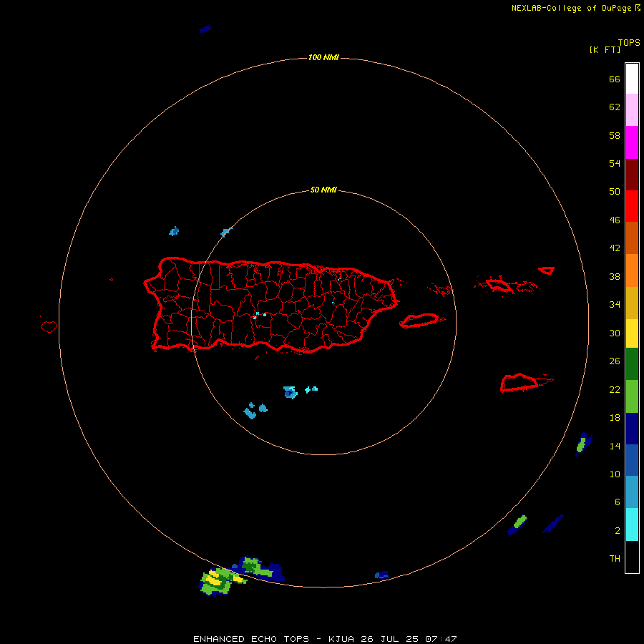
Task: Pick the light green legend swatch
Action: [632, 396]
